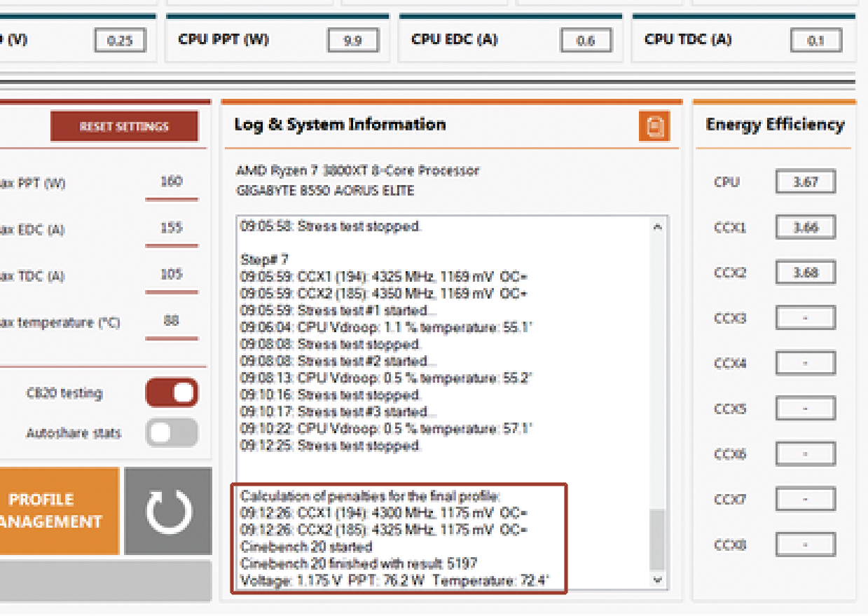Click the empty CCX4 efficiency box

tap(806, 364)
